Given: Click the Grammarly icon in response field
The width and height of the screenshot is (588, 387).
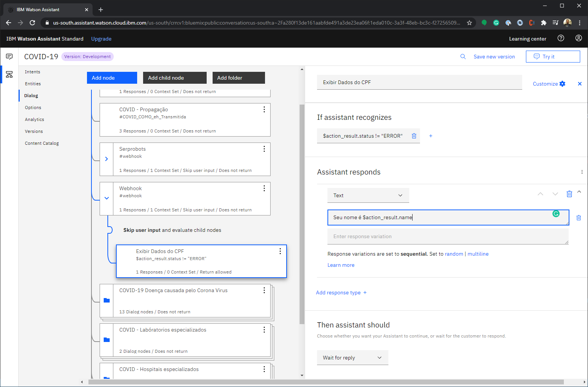Looking at the screenshot, I should [x=556, y=214].
